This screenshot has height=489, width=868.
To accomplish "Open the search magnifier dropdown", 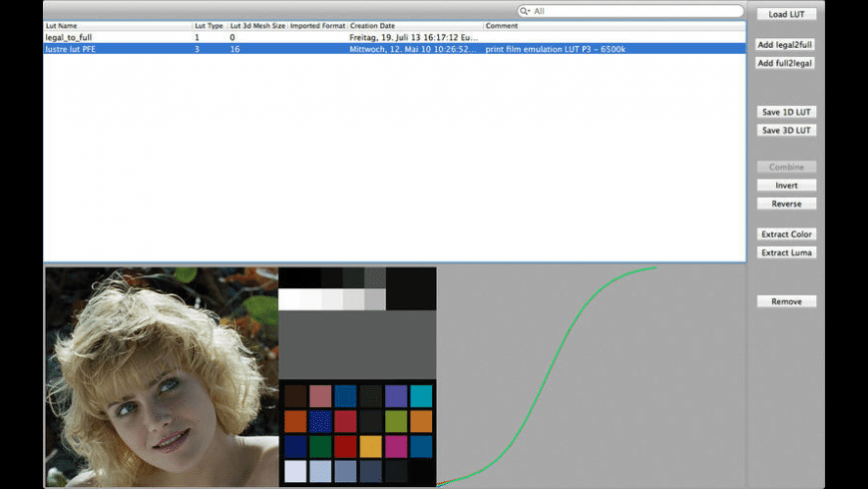I will coord(524,11).
